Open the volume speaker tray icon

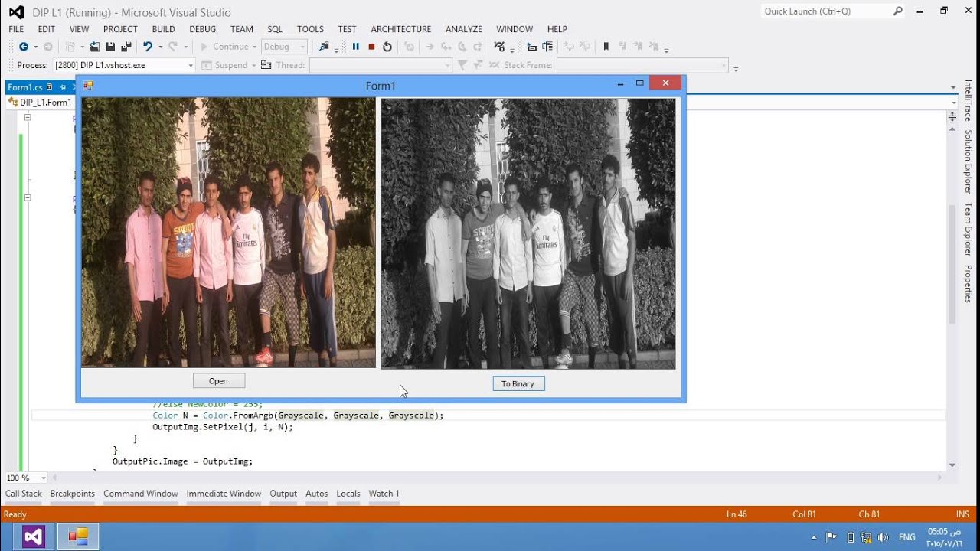click(883, 537)
